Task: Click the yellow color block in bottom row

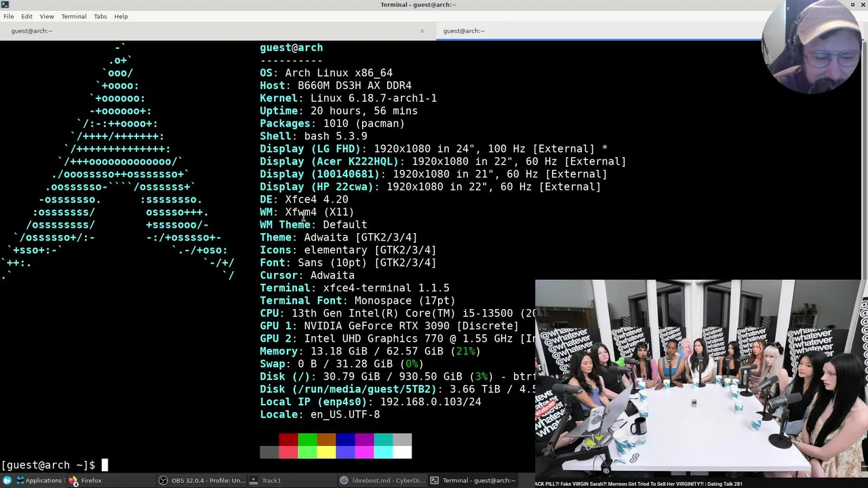Action: tap(325, 452)
